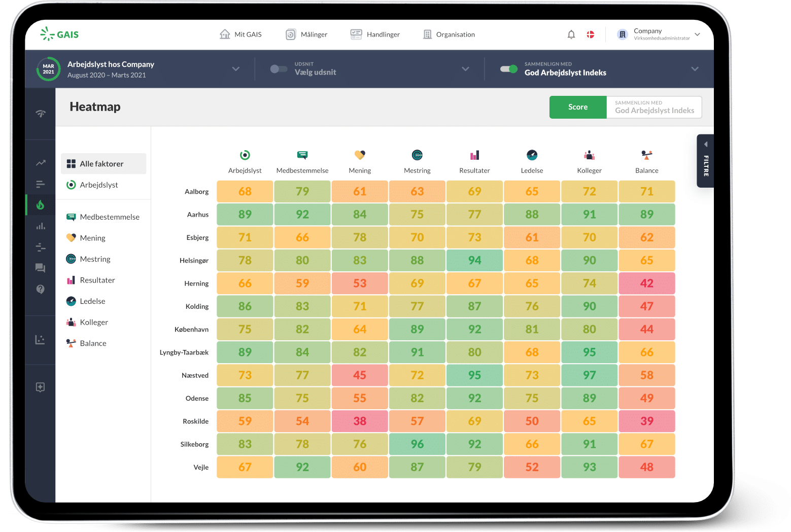
Task: Click the Medbestemmelse column header icon
Action: pos(302,155)
